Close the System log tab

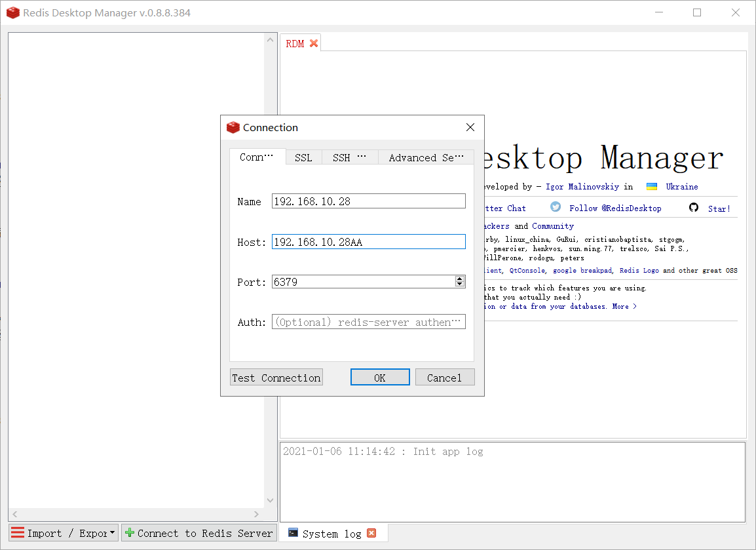371,533
